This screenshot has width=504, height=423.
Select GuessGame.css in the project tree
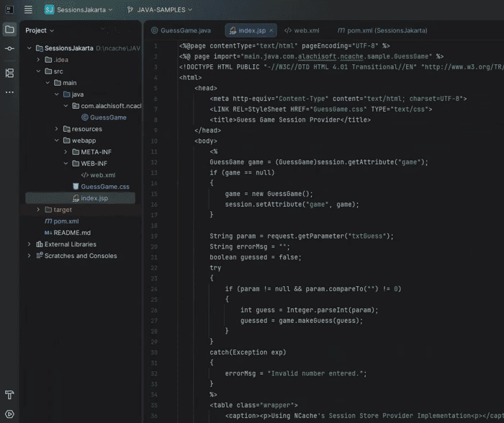click(104, 187)
